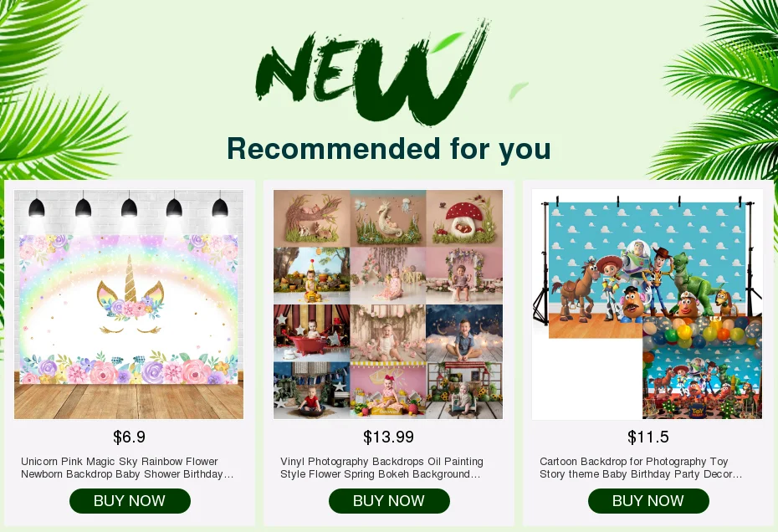Click the starry night boy backdrop tile
778x532 pixels.
point(464,333)
